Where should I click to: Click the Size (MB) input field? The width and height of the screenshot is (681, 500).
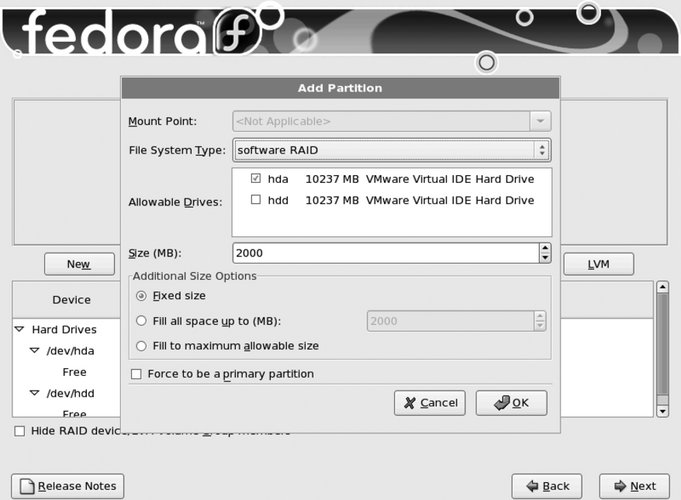[385, 254]
